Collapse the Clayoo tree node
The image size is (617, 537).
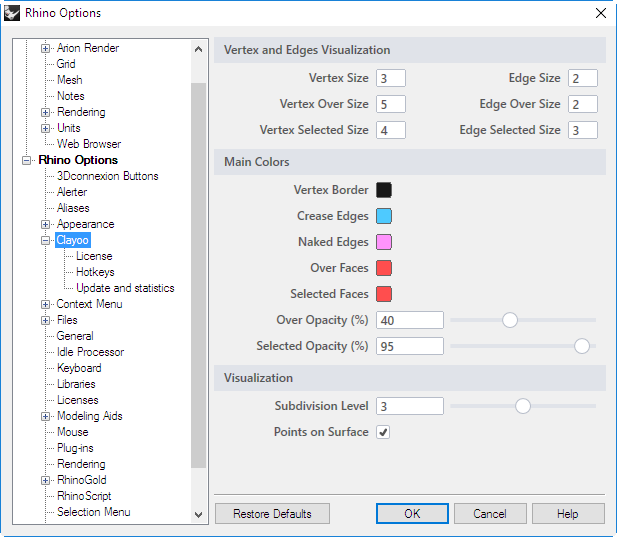(x=45, y=240)
